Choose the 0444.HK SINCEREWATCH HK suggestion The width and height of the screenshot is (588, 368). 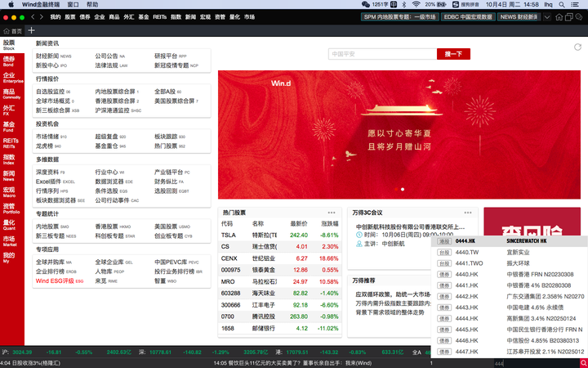coord(510,241)
